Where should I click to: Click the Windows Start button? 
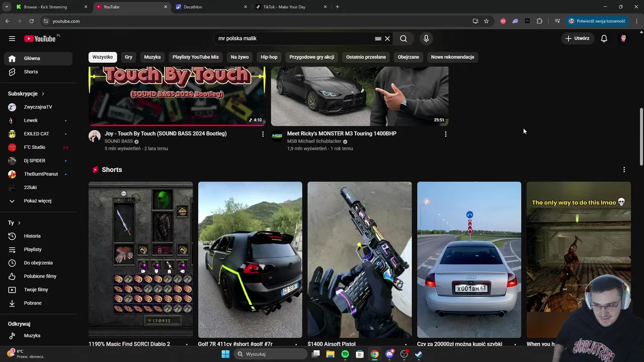pos(225,354)
